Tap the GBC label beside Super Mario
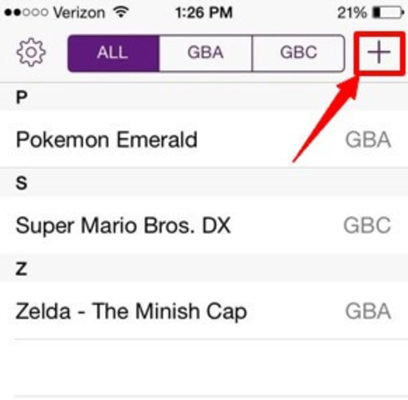Screen dimensions: 408x400 click(x=367, y=226)
